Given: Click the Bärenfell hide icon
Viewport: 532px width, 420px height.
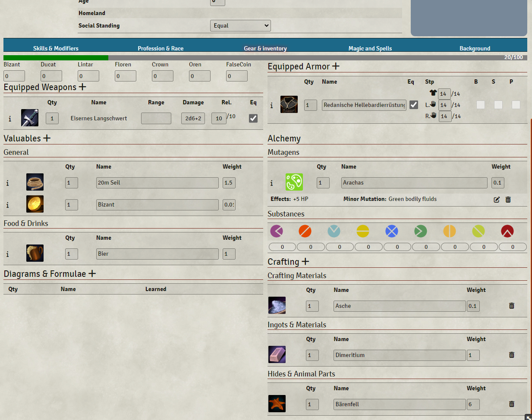Looking at the screenshot, I should click(x=277, y=404).
